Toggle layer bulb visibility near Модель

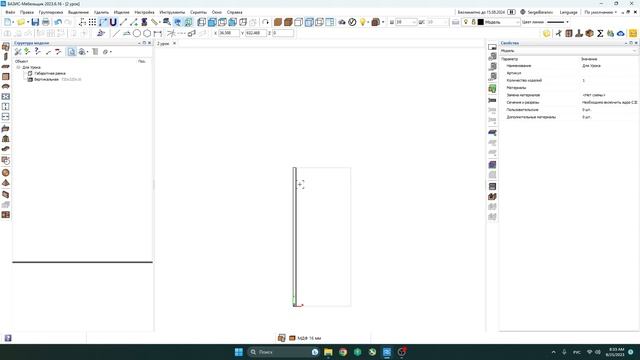(x=466, y=22)
